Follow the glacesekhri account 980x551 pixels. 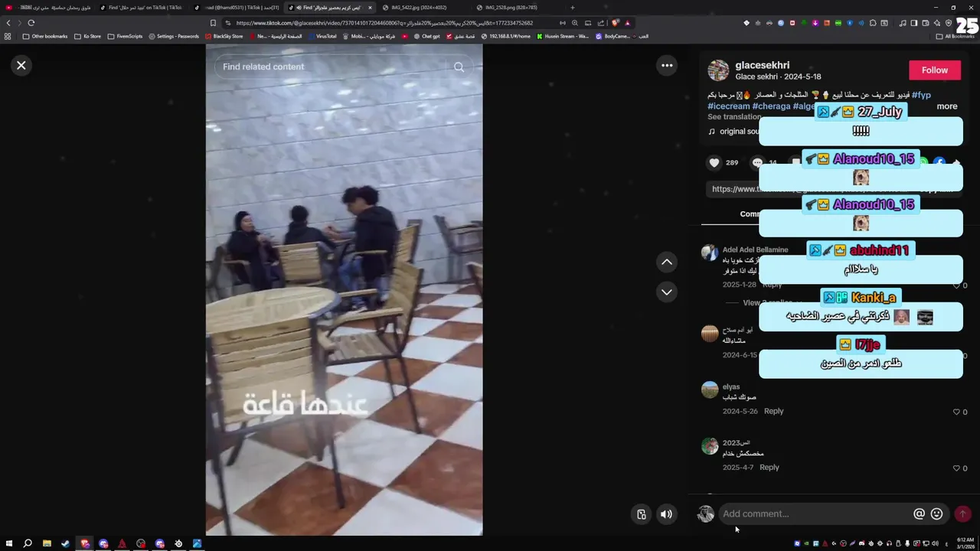point(934,70)
